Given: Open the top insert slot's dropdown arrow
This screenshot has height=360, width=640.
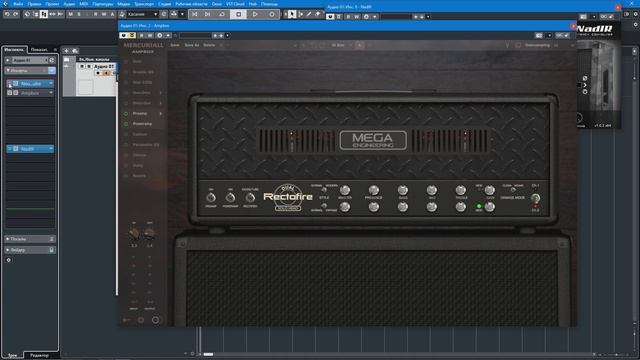Looking at the screenshot, I should click(51, 84).
